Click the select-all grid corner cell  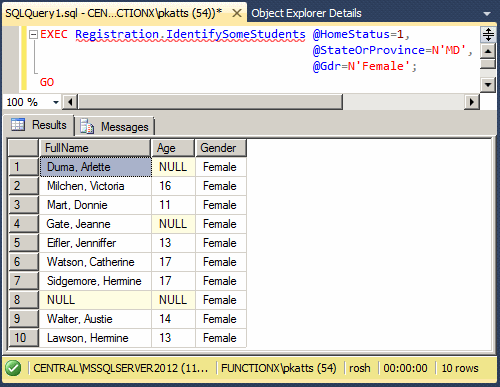tap(23, 148)
